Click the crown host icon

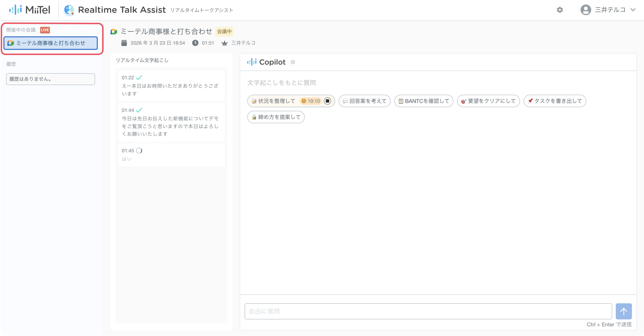point(225,43)
